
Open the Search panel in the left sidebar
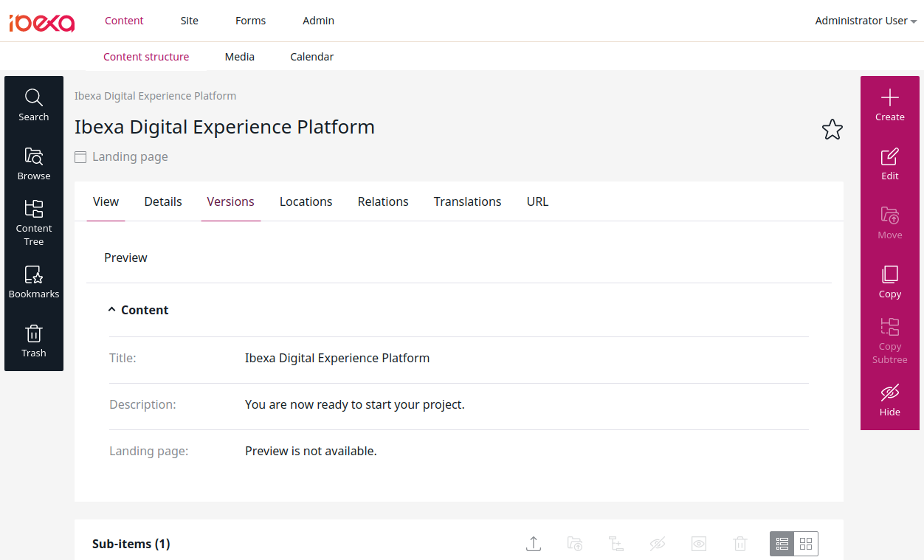tap(33, 103)
